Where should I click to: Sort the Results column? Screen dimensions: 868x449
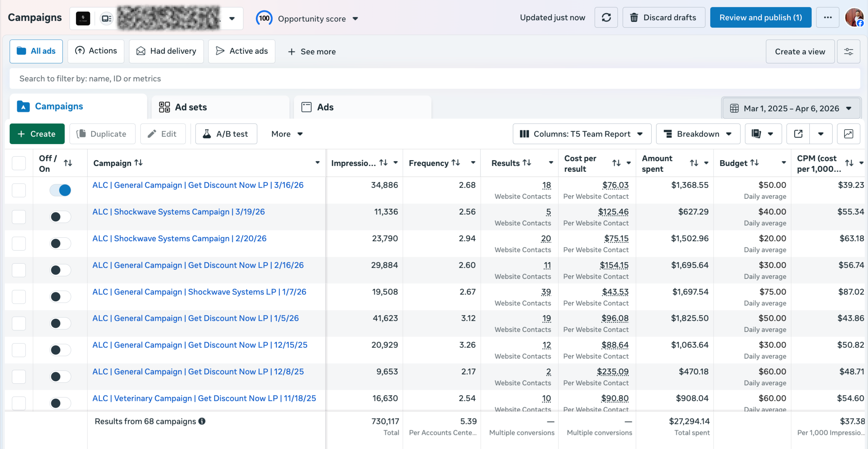point(527,163)
